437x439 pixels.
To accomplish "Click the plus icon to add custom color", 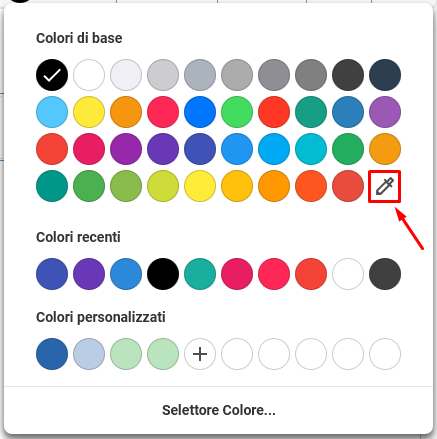I will coord(200,354).
